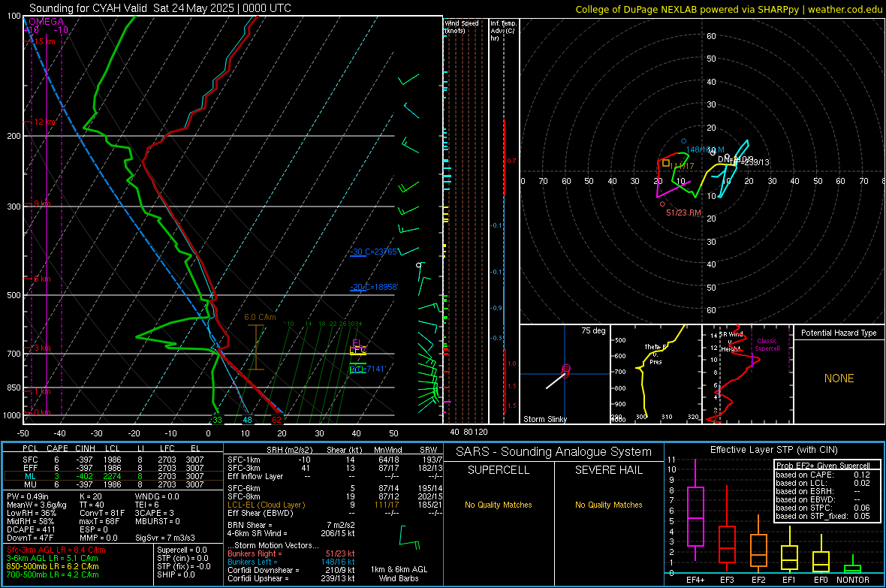The image size is (886, 588).
Task: Click the 850-500mb LR = 6.2 C/km line
Action: [x=53, y=566]
